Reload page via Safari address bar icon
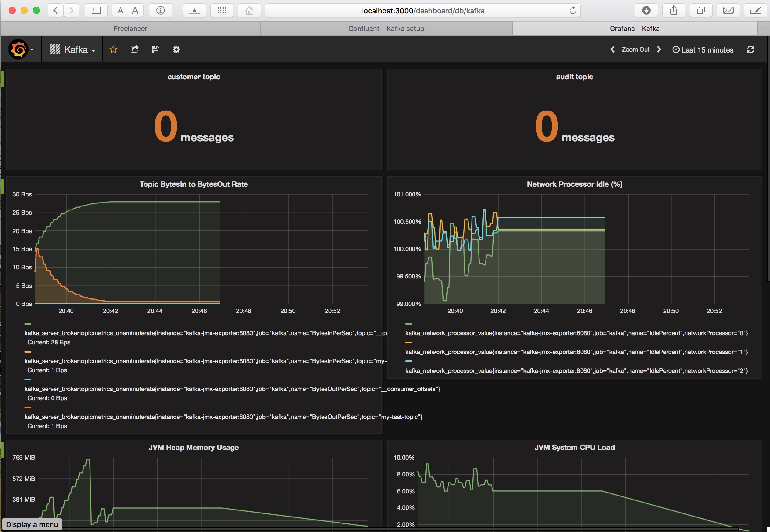 (573, 11)
